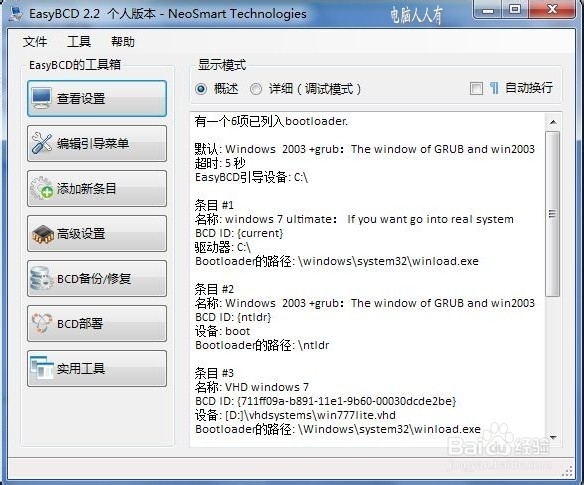Click the windows icon on 实用工具
This screenshot has height=485, width=584.
42,368
